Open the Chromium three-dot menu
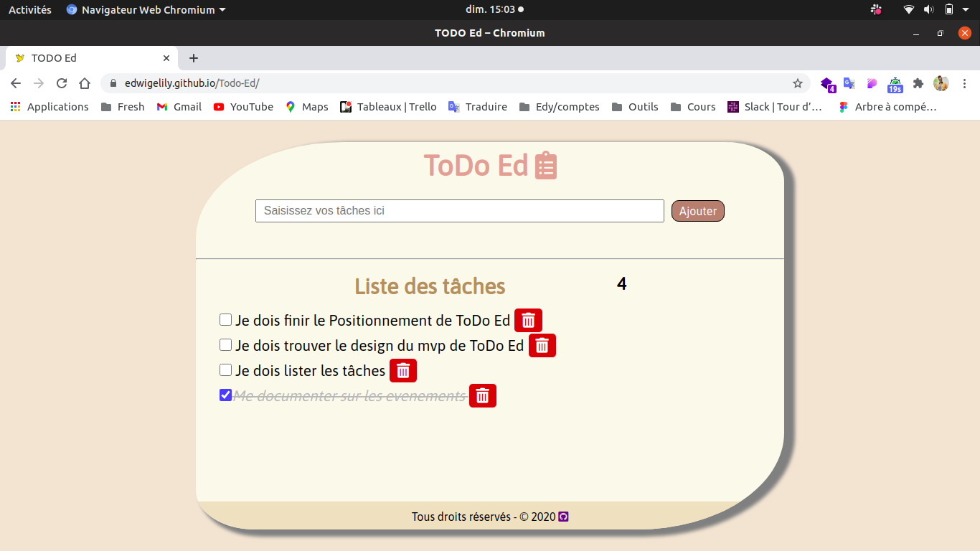The image size is (980, 551). click(x=963, y=83)
